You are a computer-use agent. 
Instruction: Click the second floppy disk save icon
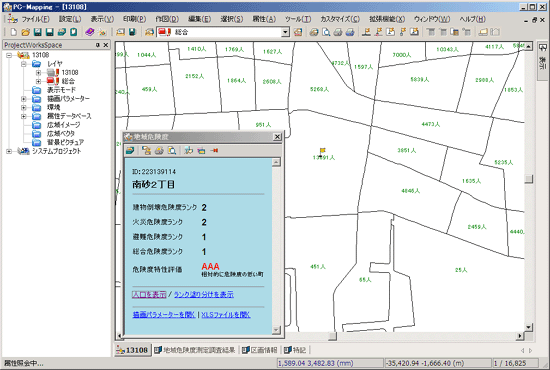49,32
